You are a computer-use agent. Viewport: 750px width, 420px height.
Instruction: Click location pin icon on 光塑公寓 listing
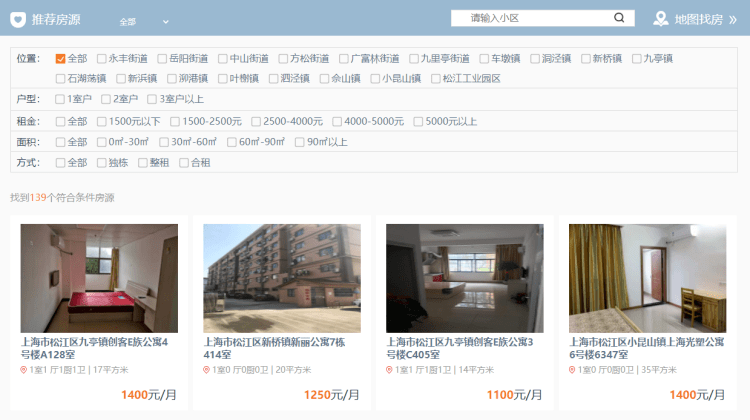[573, 370]
